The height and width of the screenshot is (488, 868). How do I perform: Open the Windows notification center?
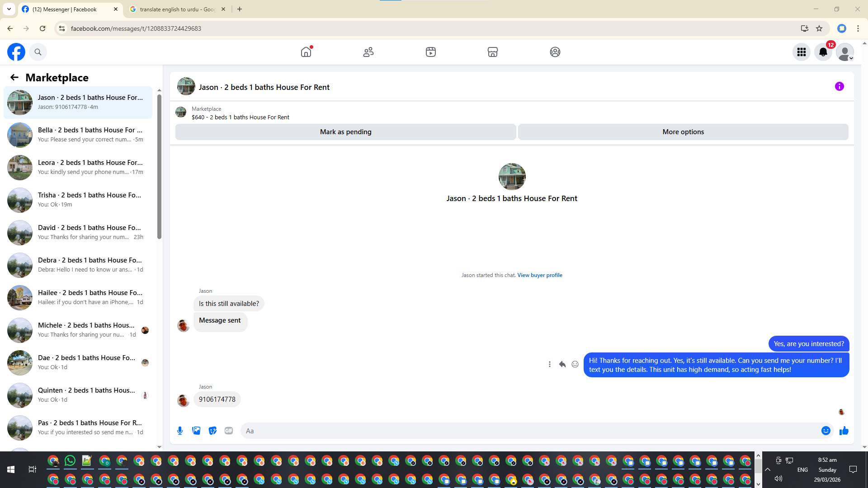[853, 469]
